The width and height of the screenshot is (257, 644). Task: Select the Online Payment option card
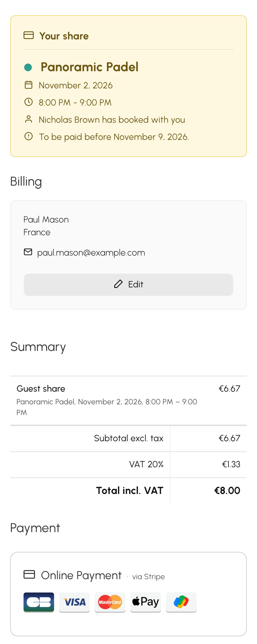[x=128, y=594]
